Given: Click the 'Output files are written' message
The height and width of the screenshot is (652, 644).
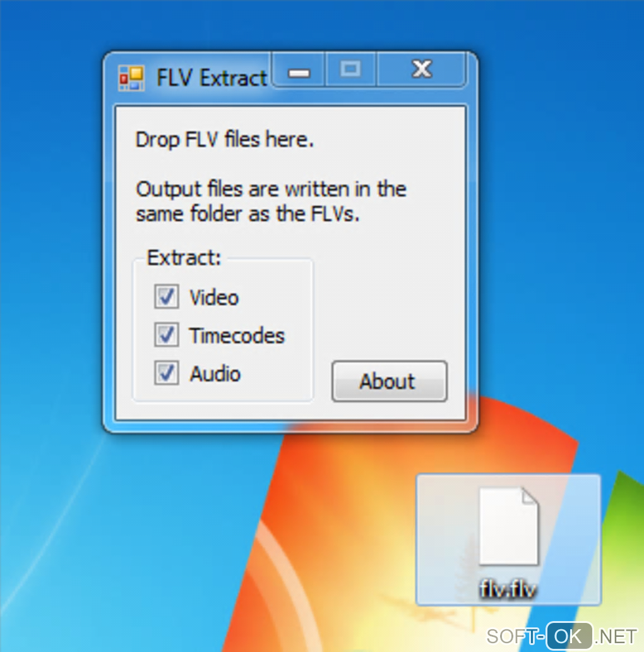Looking at the screenshot, I should 271,202.
